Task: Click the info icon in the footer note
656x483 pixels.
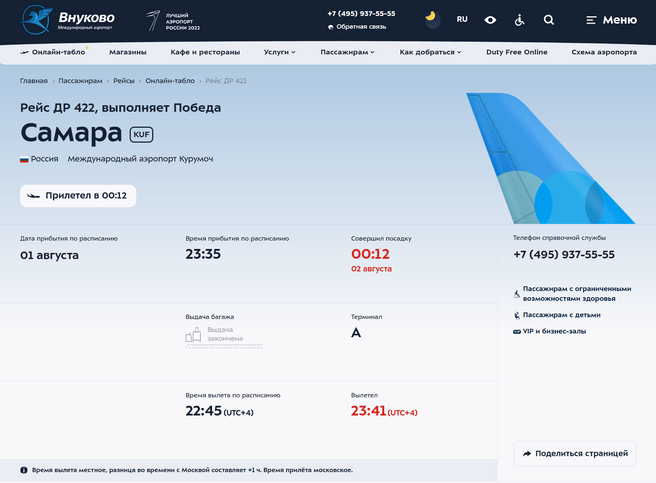Action: pyautogui.click(x=24, y=470)
